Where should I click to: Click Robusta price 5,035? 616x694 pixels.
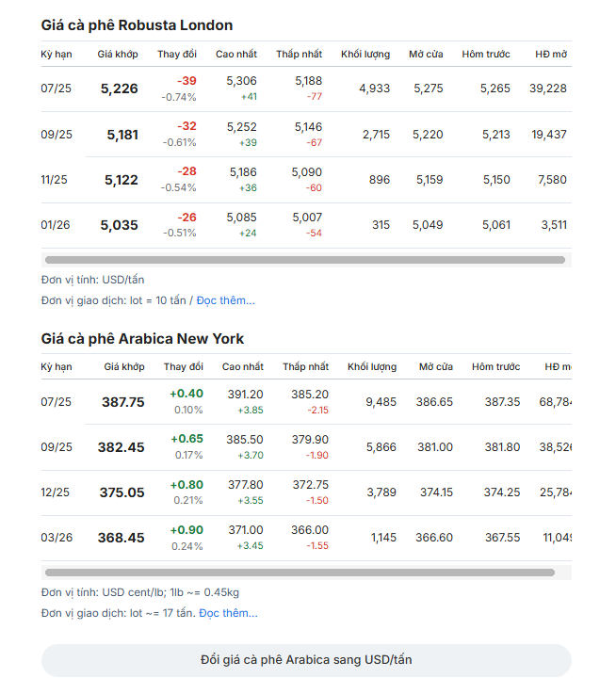(x=119, y=225)
